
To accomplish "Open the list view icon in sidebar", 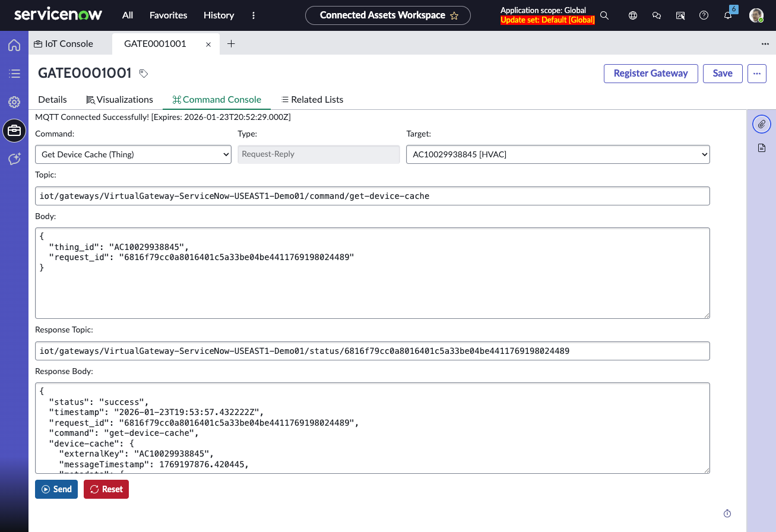I will point(14,74).
